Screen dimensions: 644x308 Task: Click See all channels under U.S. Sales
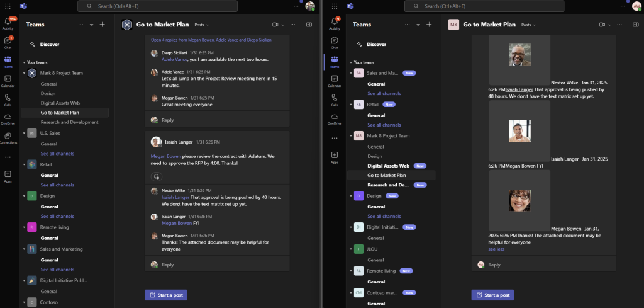[57, 154]
